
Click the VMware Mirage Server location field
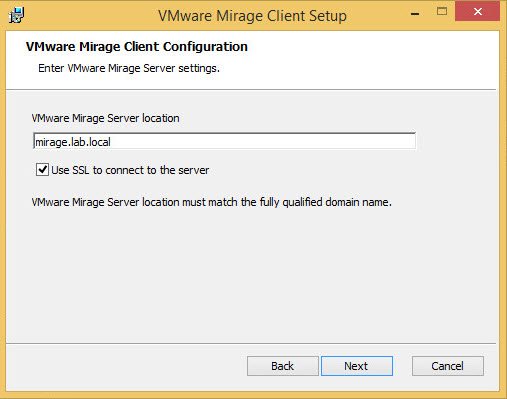[224, 141]
